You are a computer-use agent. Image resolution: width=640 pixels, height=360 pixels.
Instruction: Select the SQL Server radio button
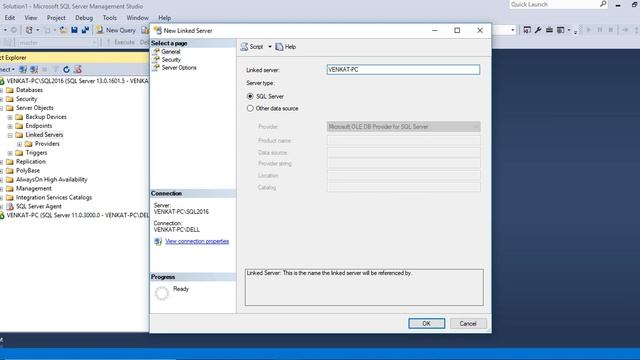pos(250,96)
